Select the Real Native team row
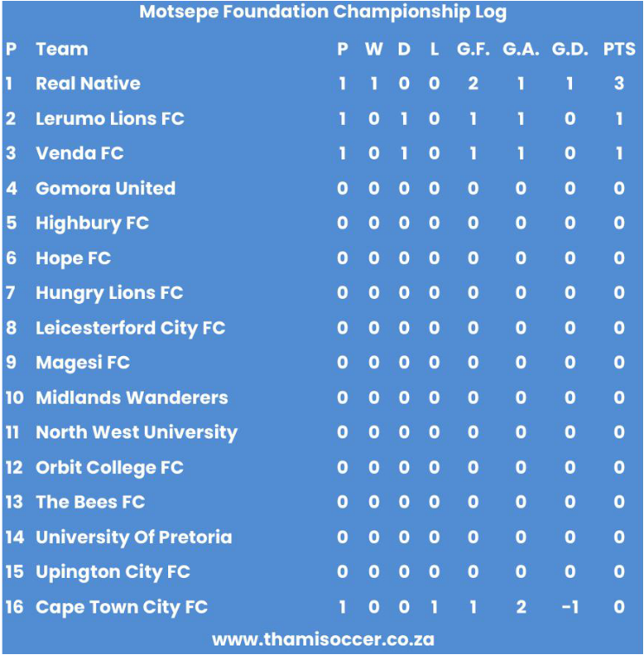The width and height of the screenshot is (644, 655). 322,83
